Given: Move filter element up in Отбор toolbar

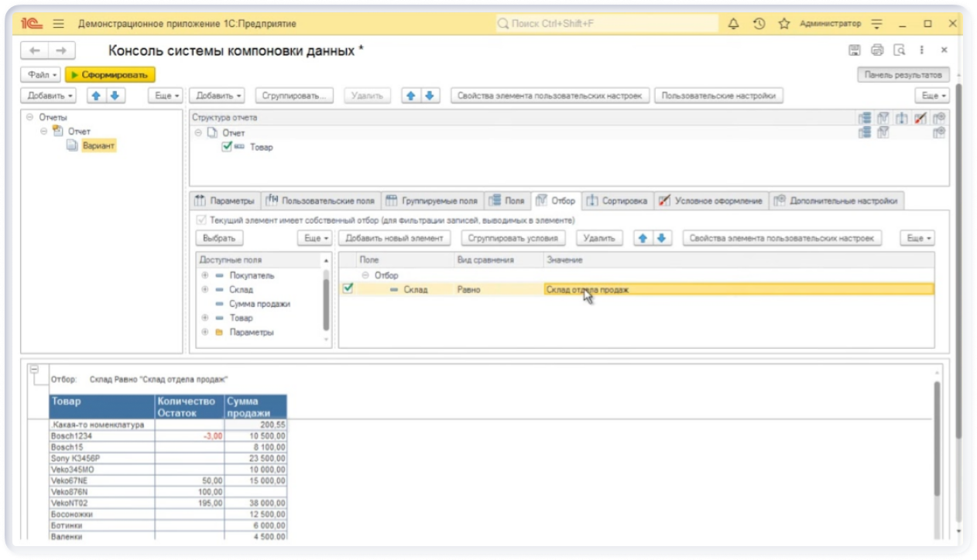Looking at the screenshot, I should pyautogui.click(x=642, y=238).
